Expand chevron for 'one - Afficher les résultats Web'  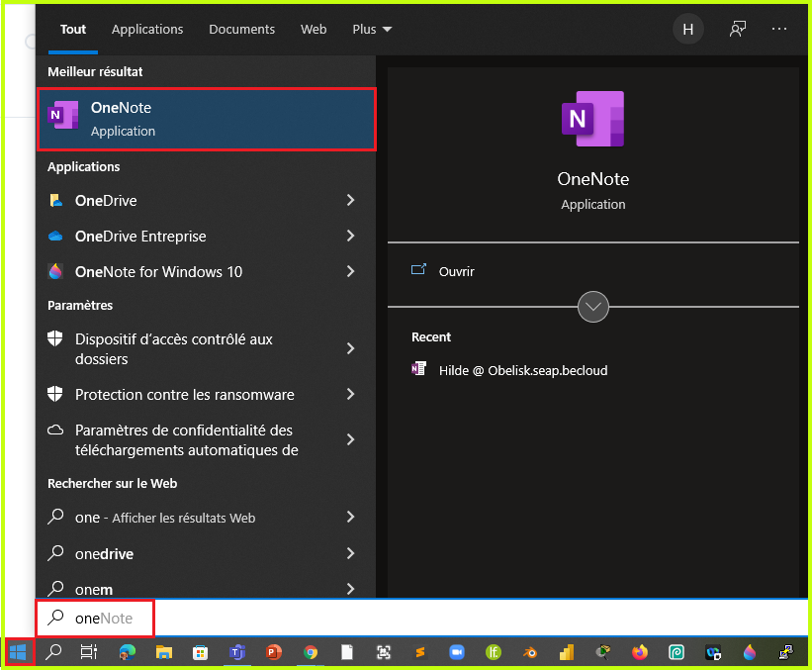coord(350,517)
